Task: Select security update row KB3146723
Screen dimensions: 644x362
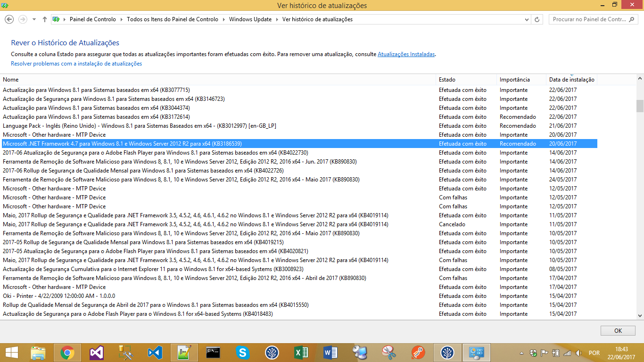Action: [x=299, y=99]
